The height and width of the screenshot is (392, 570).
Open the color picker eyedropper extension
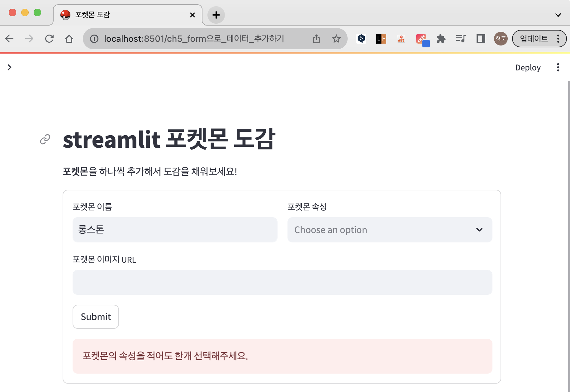click(422, 40)
